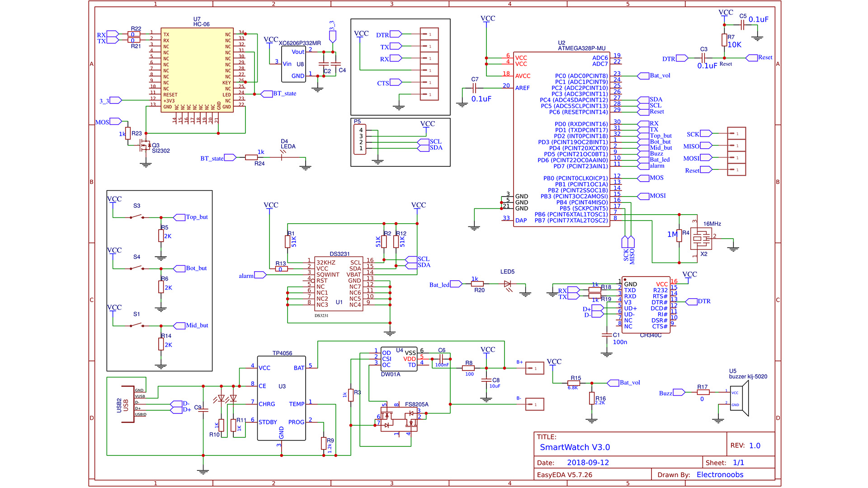This screenshot has height=488, width=868.
Task: Select the ATMEGA328P-MU chip label
Action: click(581, 48)
